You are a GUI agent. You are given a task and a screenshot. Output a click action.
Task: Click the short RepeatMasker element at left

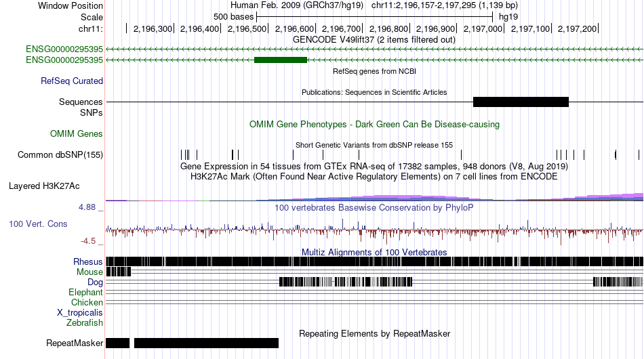pos(117,343)
